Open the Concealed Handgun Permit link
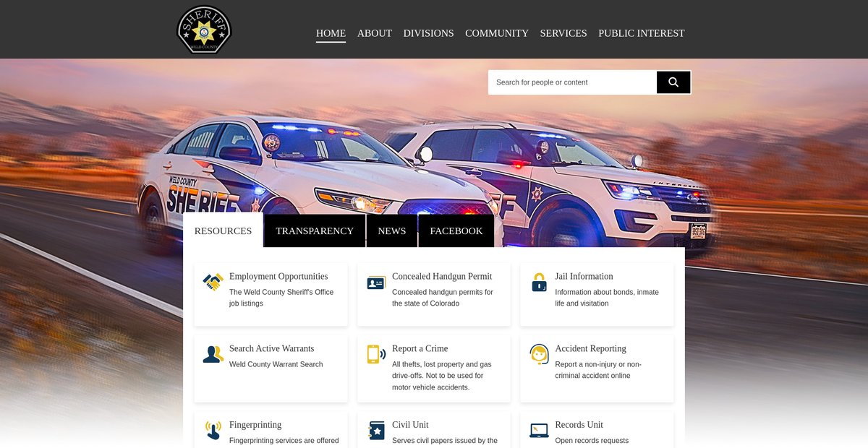Screen dimensions: 868x448 (442, 276)
